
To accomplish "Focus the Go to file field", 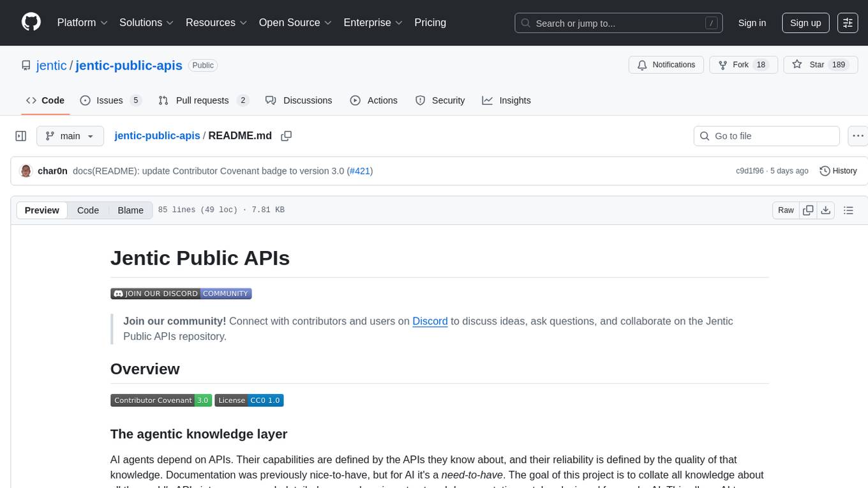I will 767,136.
